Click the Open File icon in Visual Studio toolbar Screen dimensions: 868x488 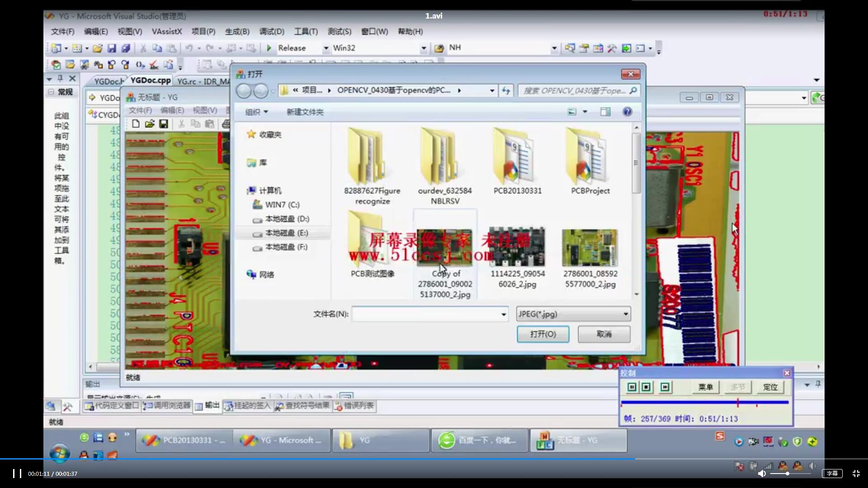pos(98,48)
